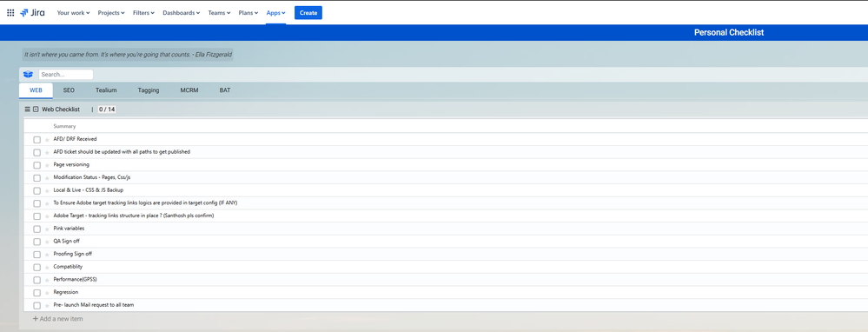The width and height of the screenshot is (868, 332).
Task: Star the 'Performance(GPSS)' item
Action: (x=47, y=280)
